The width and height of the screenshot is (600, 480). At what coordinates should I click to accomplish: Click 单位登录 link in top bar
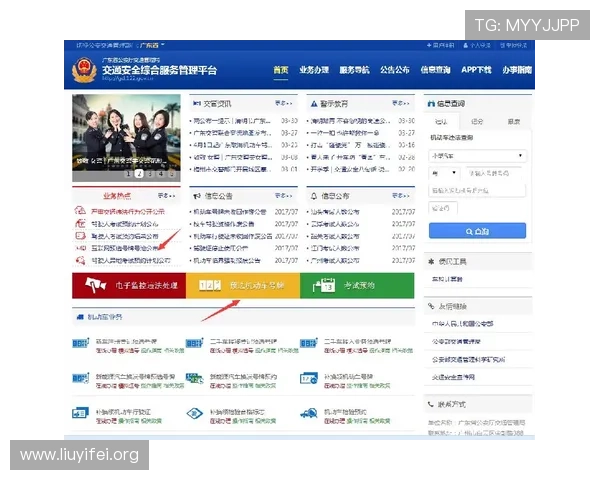[x=514, y=45]
